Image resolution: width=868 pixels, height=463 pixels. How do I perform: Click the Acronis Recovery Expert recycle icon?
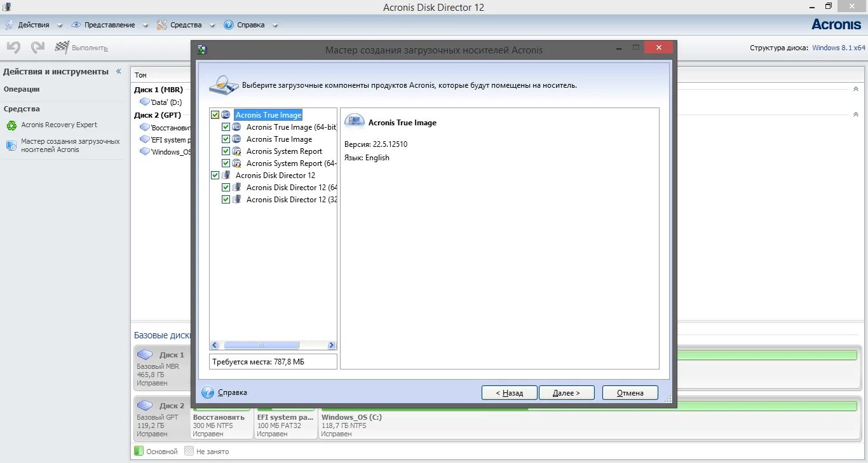coord(11,125)
